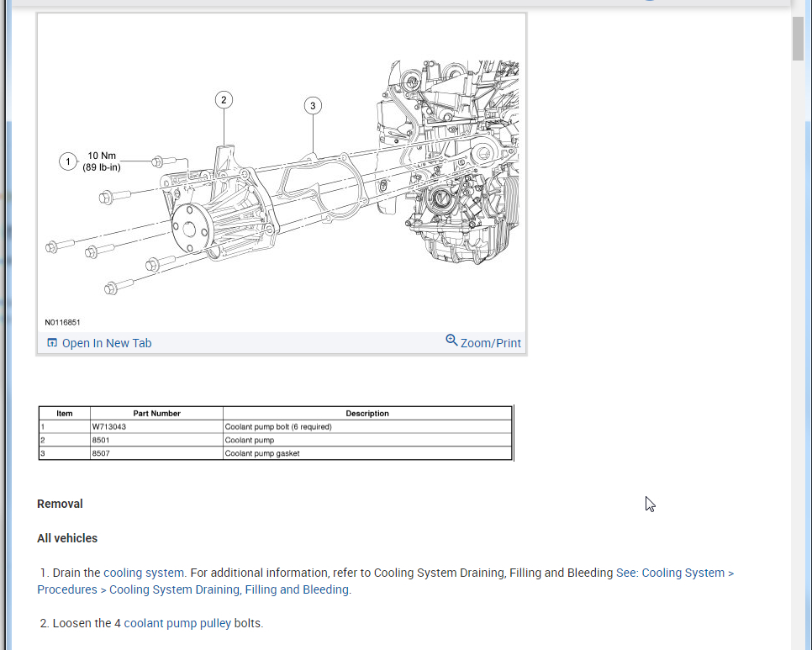This screenshot has width=812, height=650.
Task: Click the All vehicles heading
Action: tap(67, 538)
